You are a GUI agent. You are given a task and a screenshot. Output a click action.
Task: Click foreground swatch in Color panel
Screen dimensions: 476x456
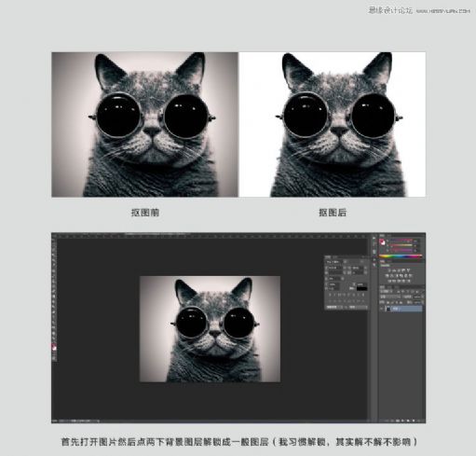point(381,241)
